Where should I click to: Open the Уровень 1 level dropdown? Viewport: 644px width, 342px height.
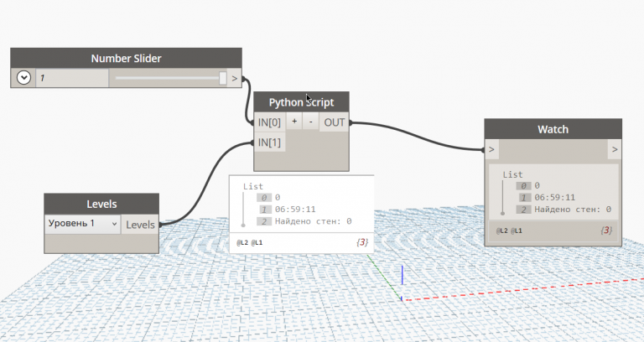82,224
